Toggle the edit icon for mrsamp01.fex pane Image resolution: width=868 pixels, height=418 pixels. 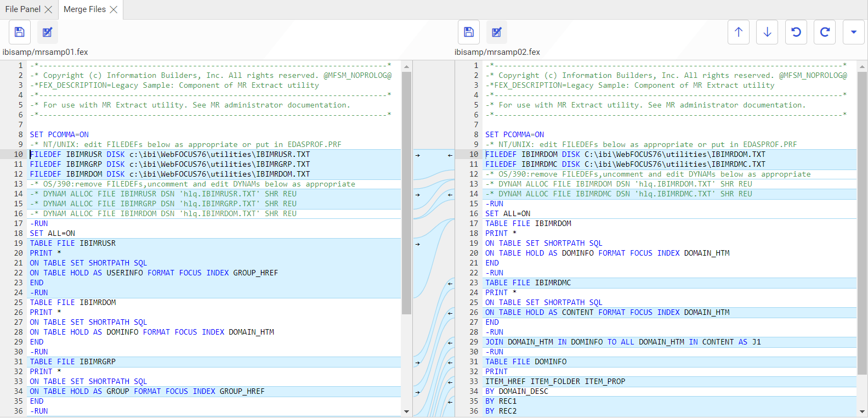click(48, 32)
